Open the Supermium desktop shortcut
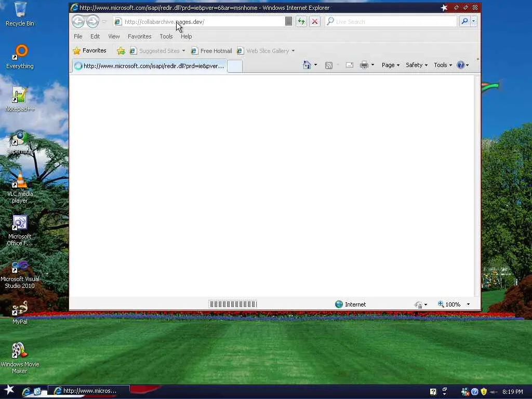This screenshot has width=532, height=399. click(20, 142)
